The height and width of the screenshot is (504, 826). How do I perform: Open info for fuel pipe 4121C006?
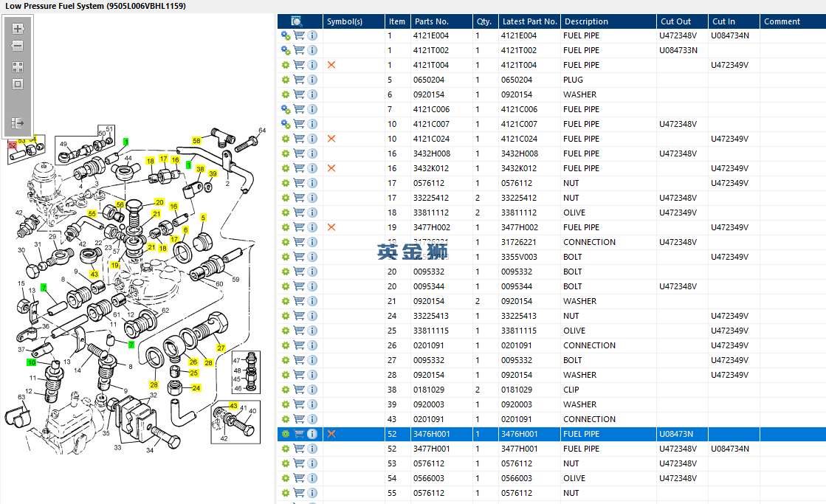pos(312,109)
